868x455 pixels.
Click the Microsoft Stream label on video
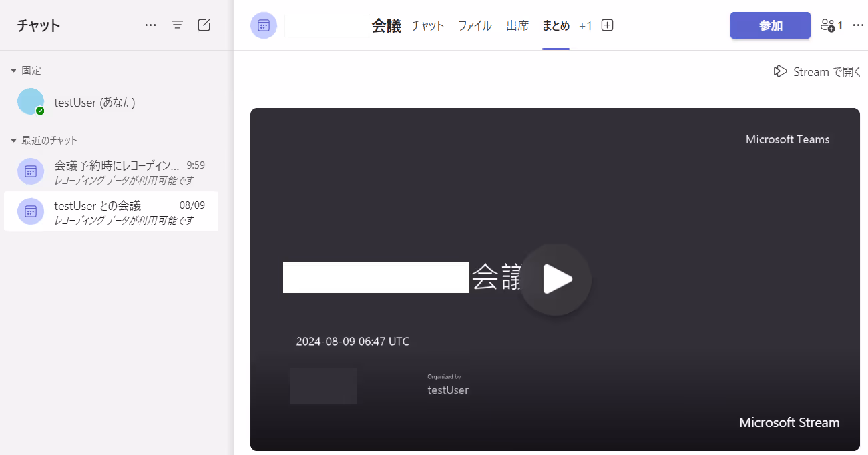[x=789, y=422]
